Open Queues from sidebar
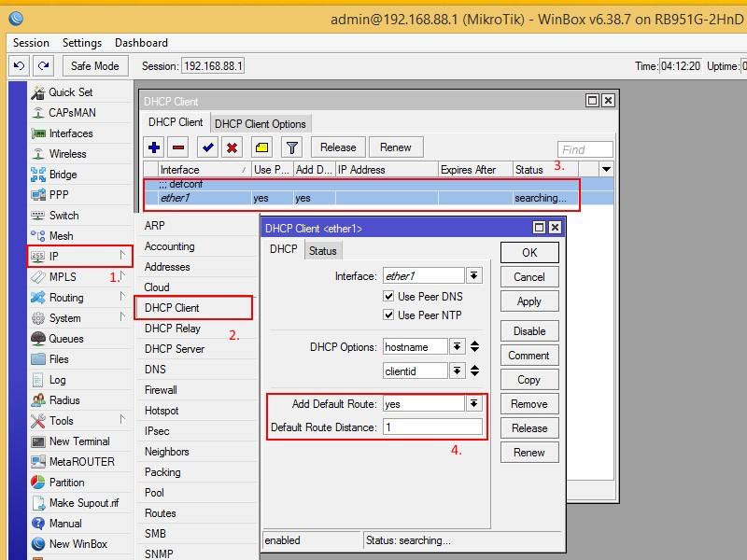Image resolution: width=747 pixels, height=560 pixels. click(x=66, y=339)
